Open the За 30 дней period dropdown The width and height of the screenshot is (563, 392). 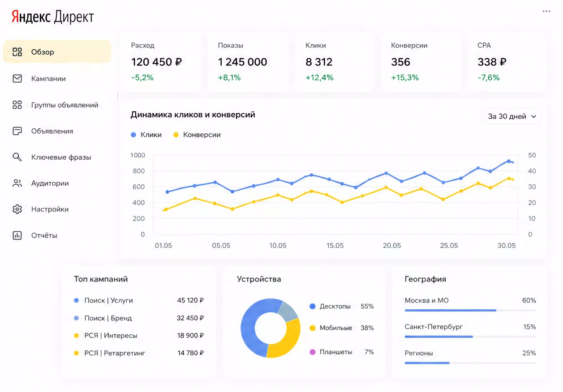pyautogui.click(x=511, y=116)
